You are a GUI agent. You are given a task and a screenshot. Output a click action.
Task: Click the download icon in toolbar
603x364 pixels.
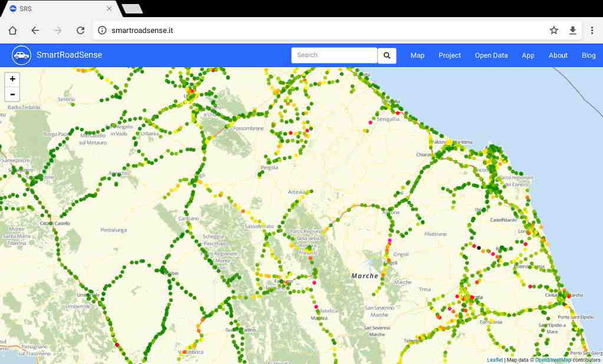(572, 31)
